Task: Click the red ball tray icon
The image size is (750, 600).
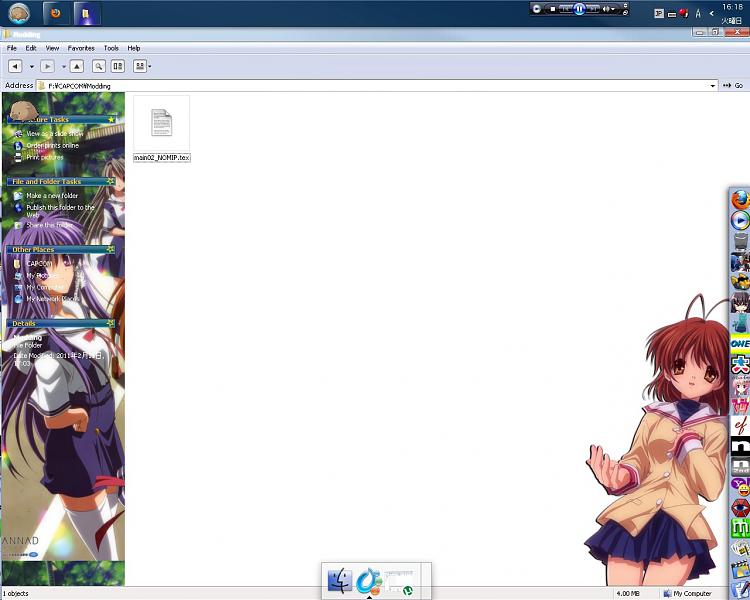Action: [684, 13]
